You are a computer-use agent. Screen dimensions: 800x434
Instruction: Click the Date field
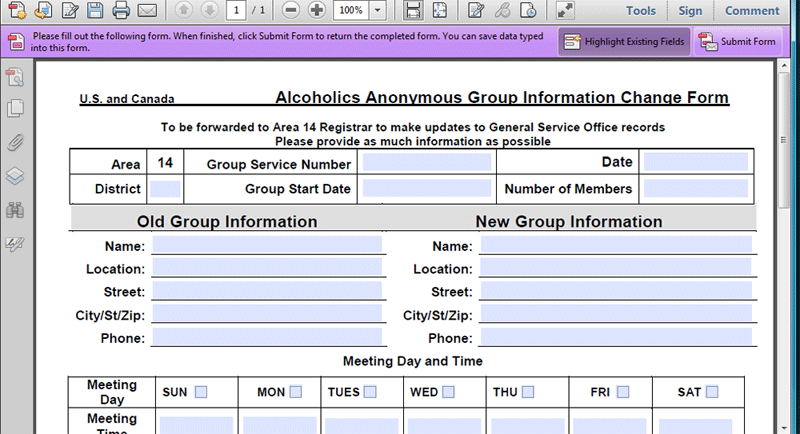point(696,162)
